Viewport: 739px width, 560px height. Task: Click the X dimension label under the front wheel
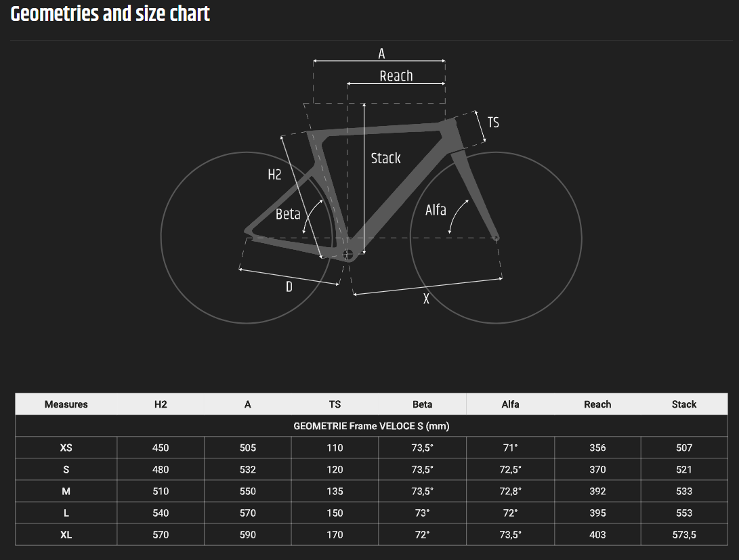(426, 299)
